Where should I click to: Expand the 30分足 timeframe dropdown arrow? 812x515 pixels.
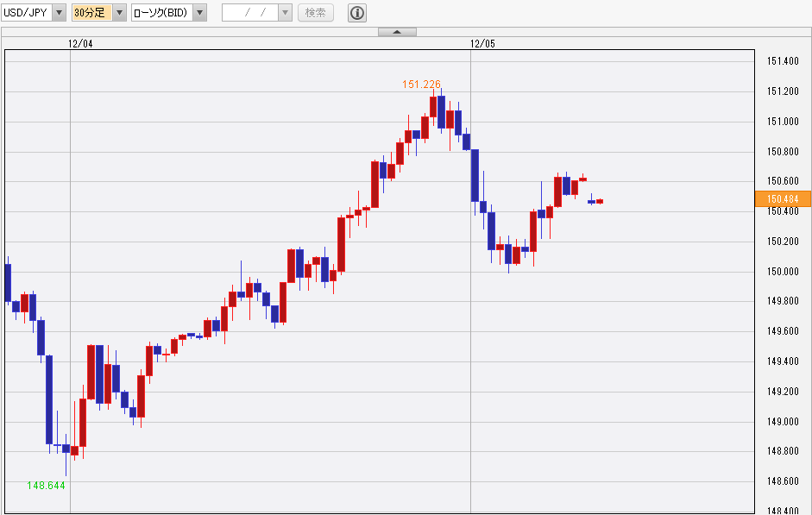tap(120, 12)
